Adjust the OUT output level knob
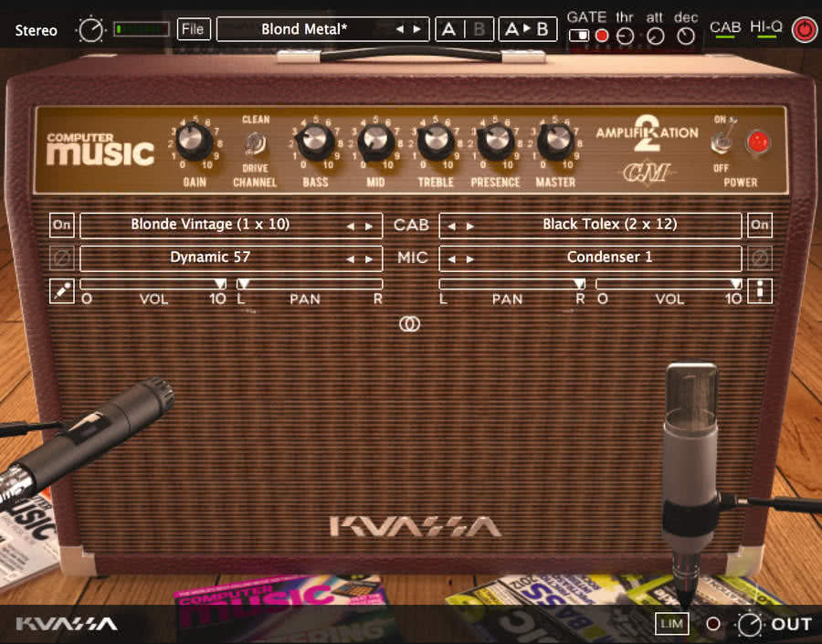The width and height of the screenshot is (822, 644). (x=750, y=624)
